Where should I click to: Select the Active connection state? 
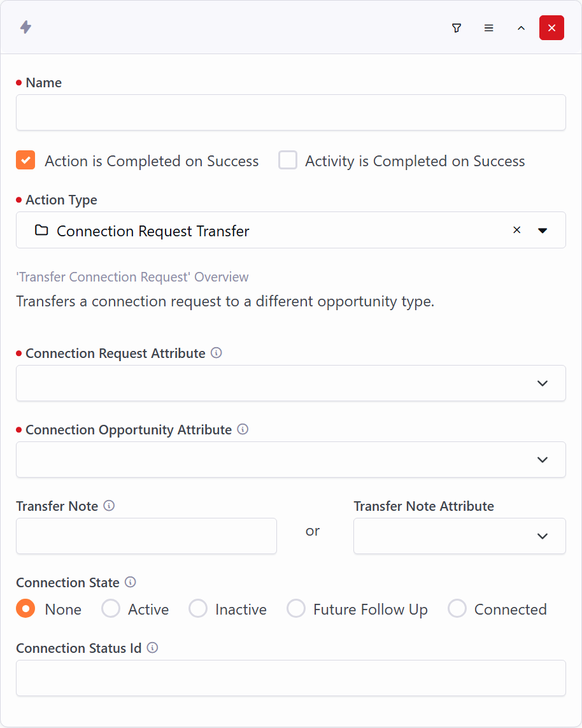point(111,609)
